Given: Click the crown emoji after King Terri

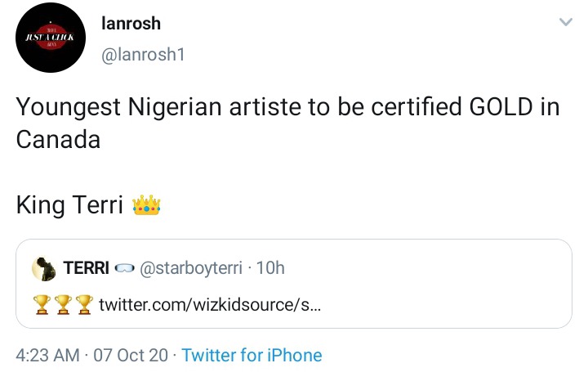Looking at the screenshot, I should click(x=146, y=205).
